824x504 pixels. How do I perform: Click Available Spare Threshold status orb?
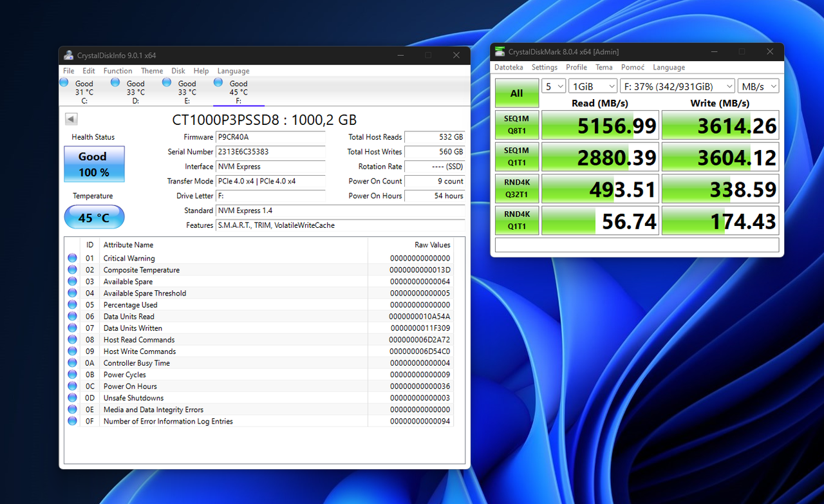(x=72, y=293)
